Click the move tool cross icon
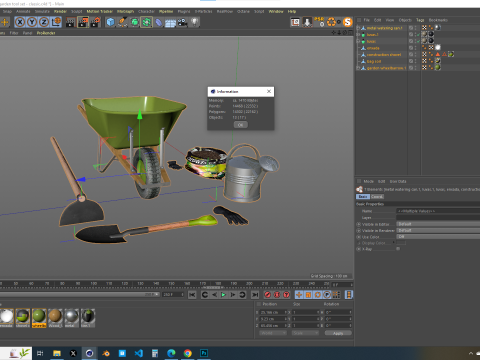The width and height of the screenshot is (480, 360). click(5, 22)
